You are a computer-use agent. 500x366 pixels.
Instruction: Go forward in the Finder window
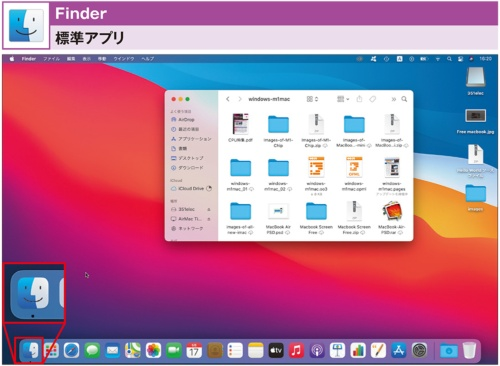pos(240,99)
